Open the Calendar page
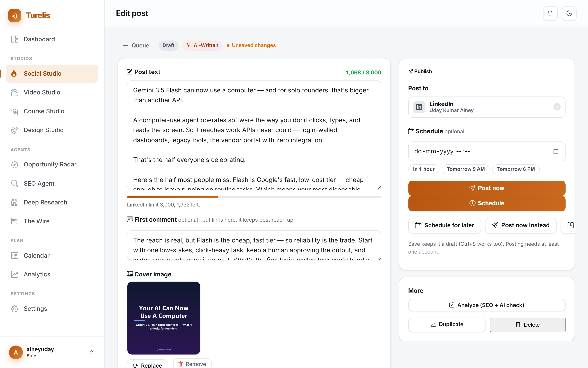588x368 pixels. [x=52, y=256]
